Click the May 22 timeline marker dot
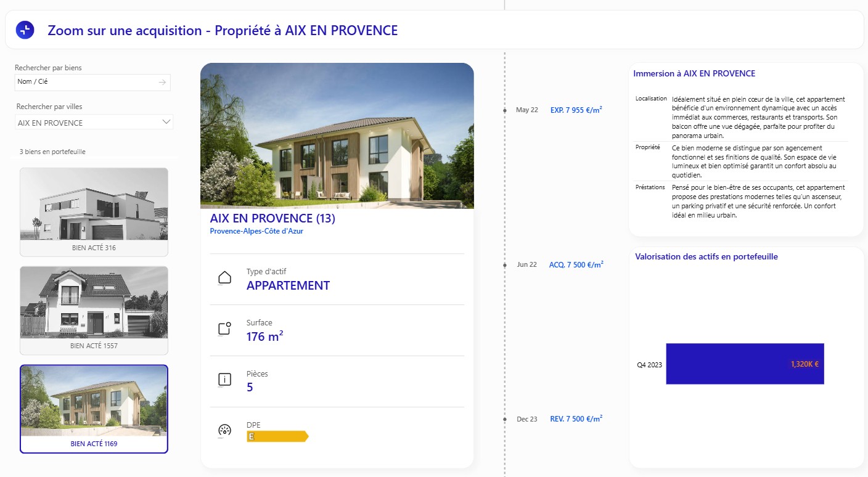Image resolution: width=868 pixels, height=477 pixels. click(x=505, y=110)
